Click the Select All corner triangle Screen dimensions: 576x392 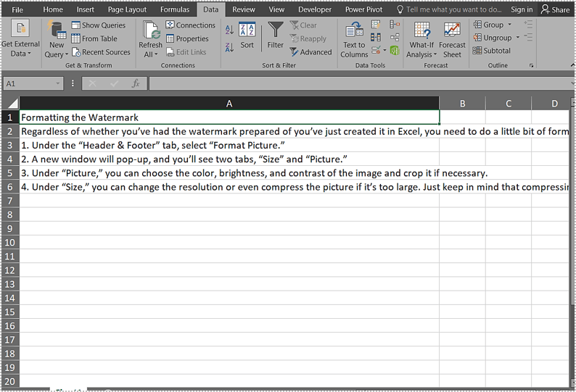12,104
